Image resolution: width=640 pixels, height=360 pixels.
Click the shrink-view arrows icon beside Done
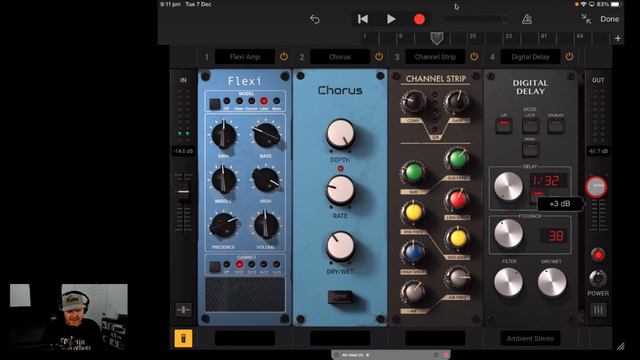tap(587, 19)
